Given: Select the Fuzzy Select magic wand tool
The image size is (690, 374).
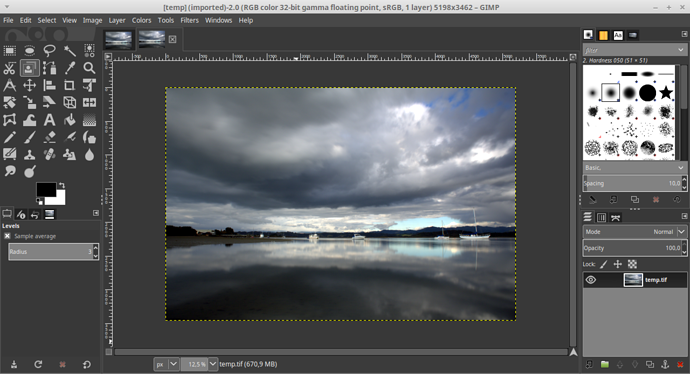Looking at the screenshot, I should click(70, 51).
